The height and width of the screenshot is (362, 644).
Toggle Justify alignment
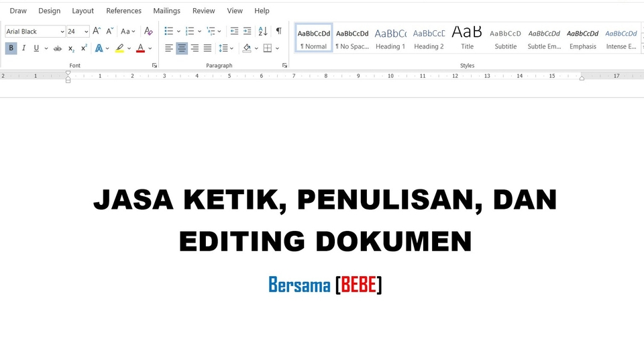point(207,48)
